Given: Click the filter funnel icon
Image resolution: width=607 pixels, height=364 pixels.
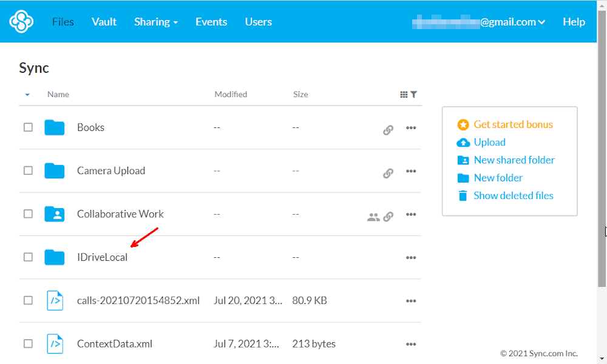Looking at the screenshot, I should click(x=414, y=95).
